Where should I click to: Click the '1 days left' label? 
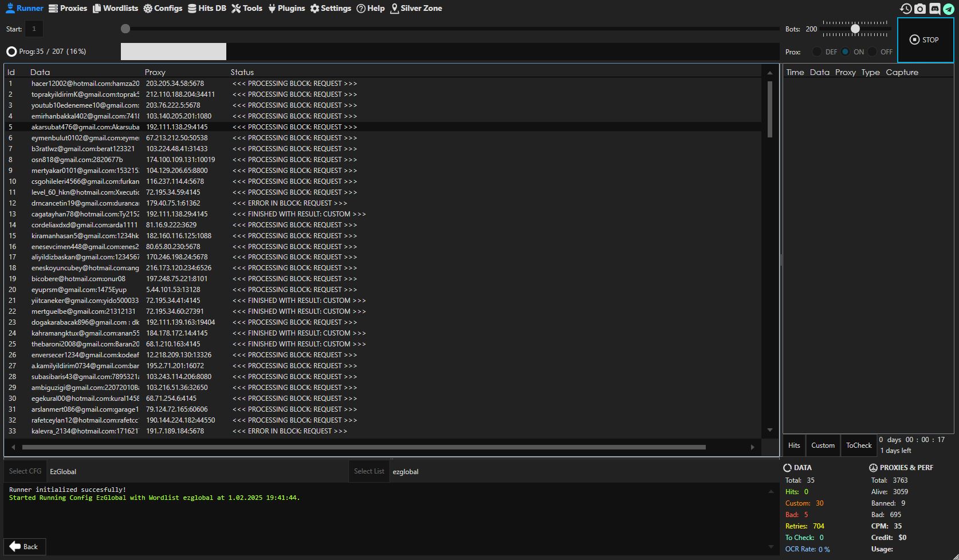click(895, 451)
